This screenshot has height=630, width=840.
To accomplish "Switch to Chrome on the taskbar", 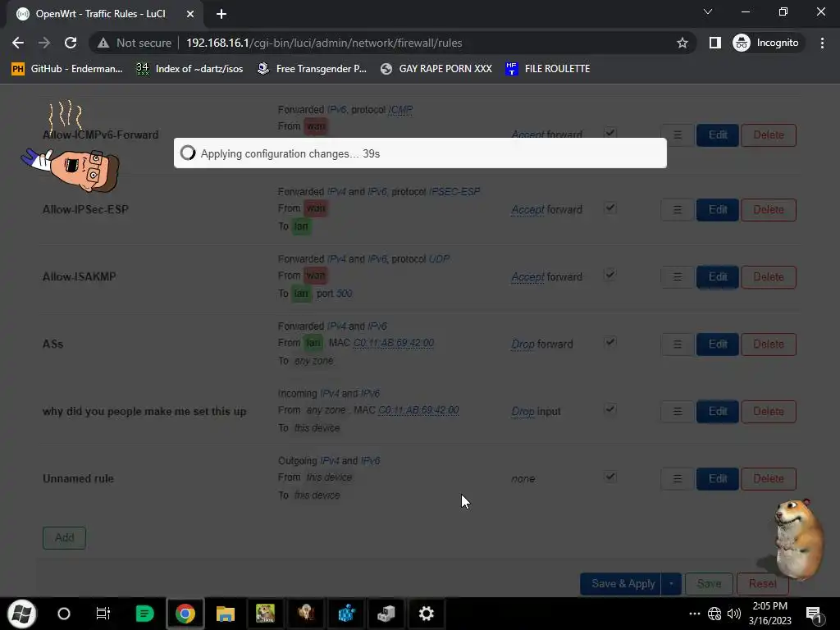I will (185, 614).
